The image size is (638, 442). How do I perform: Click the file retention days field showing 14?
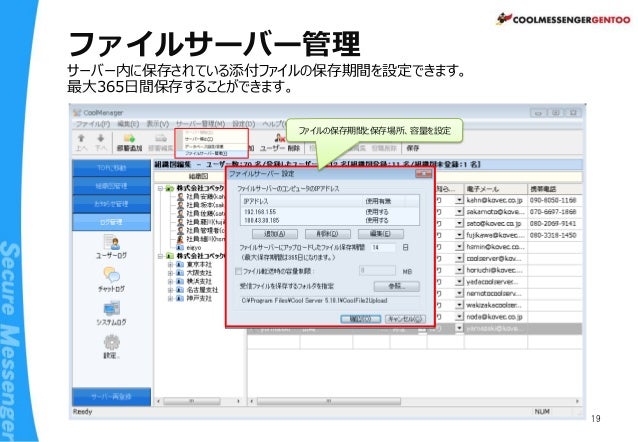point(382,247)
